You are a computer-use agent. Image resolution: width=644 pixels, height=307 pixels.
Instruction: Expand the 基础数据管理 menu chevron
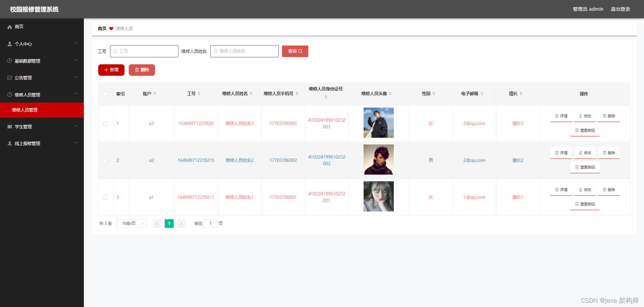(76, 60)
